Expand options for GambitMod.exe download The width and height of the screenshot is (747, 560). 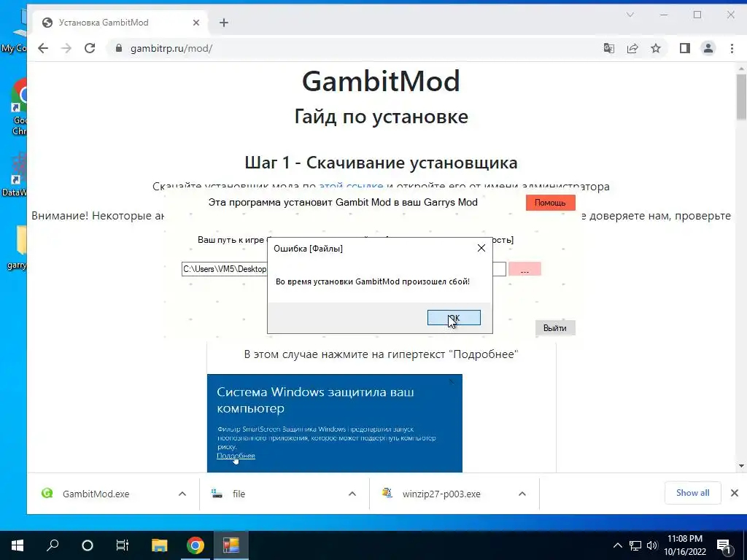click(x=182, y=494)
